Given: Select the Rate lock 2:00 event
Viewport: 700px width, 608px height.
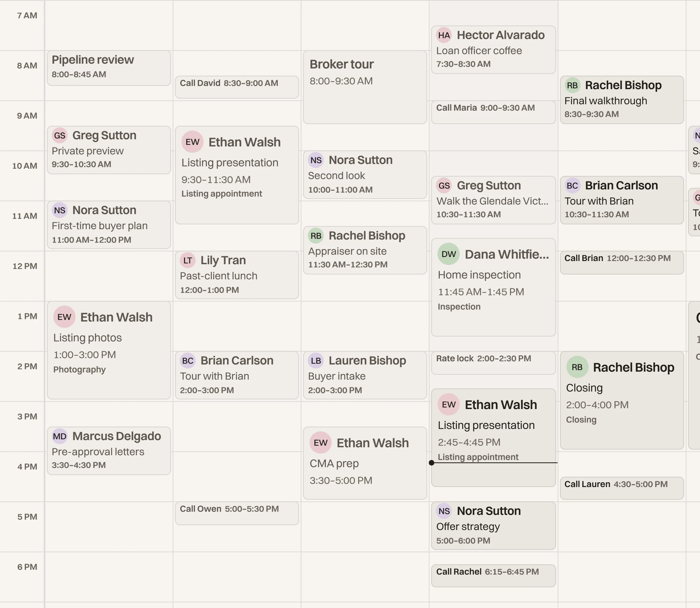Looking at the screenshot, I should click(493, 363).
